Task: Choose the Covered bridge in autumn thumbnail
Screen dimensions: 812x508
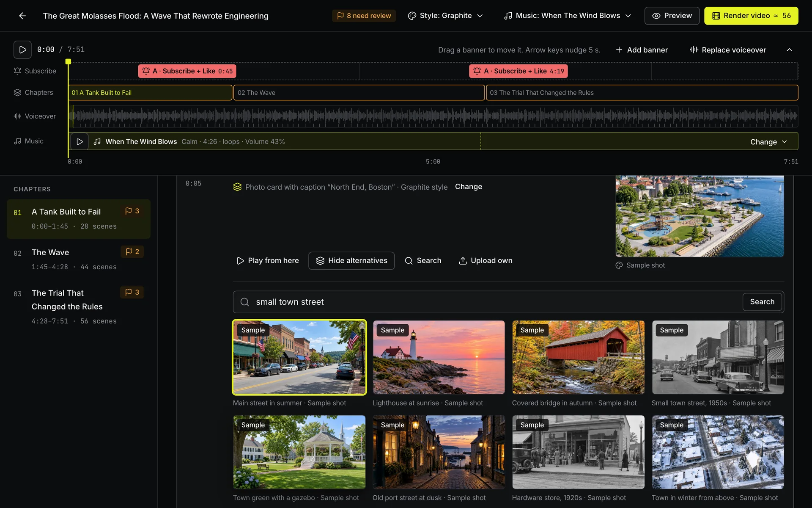Action: click(x=578, y=357)
